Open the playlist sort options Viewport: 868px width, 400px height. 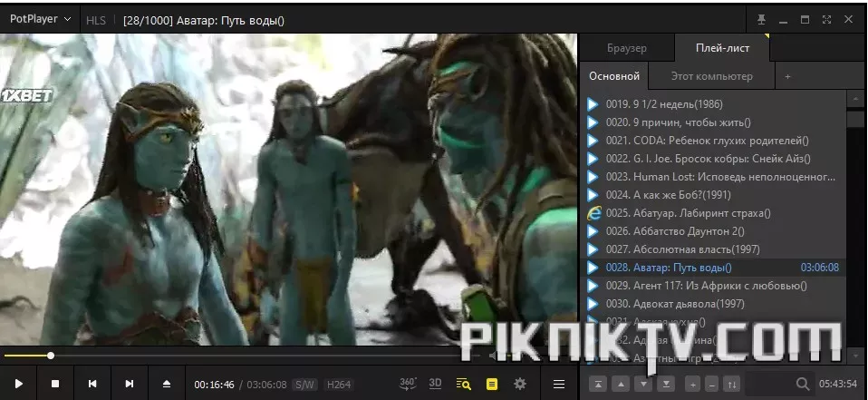point(732,384)
